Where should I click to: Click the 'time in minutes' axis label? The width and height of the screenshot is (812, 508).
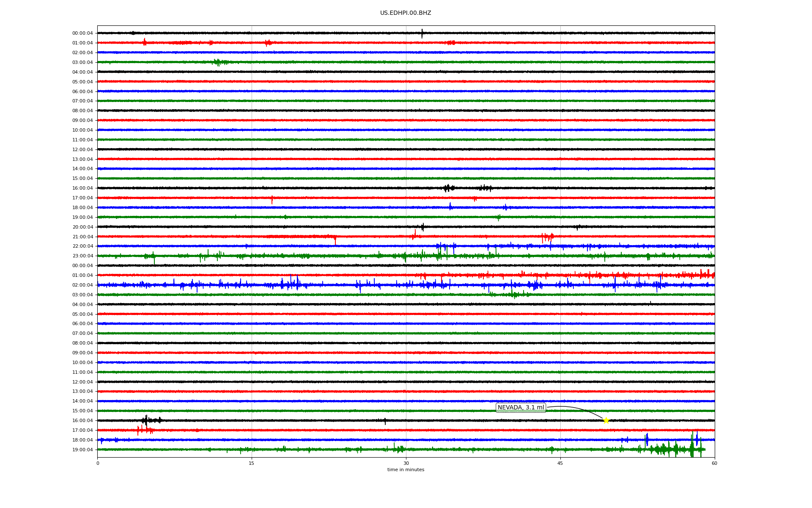[x=406, y=470]
